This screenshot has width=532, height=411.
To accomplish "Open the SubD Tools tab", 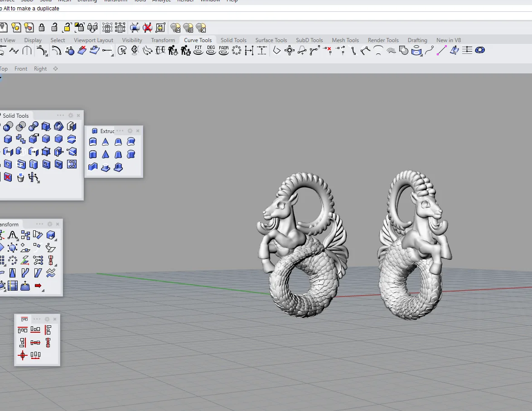I will point(310,40).
